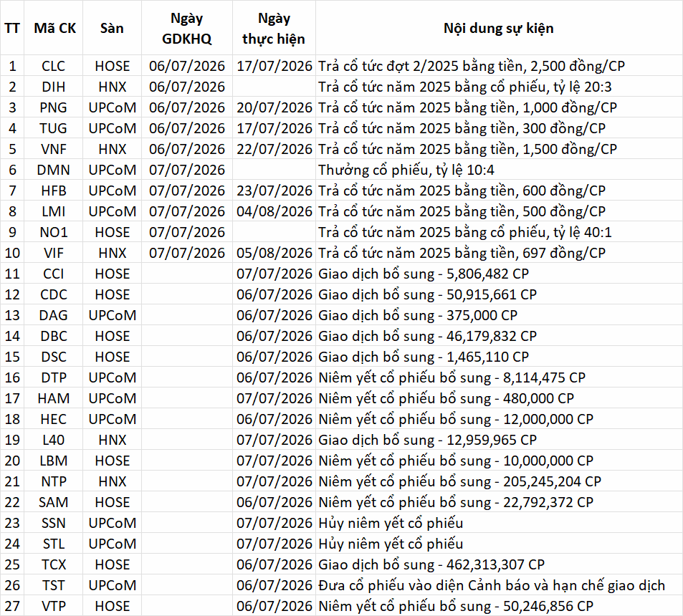683x616 pixels.
Task: Click execution date 05/08/2026 for VIF
Action: tap(274, 253)
